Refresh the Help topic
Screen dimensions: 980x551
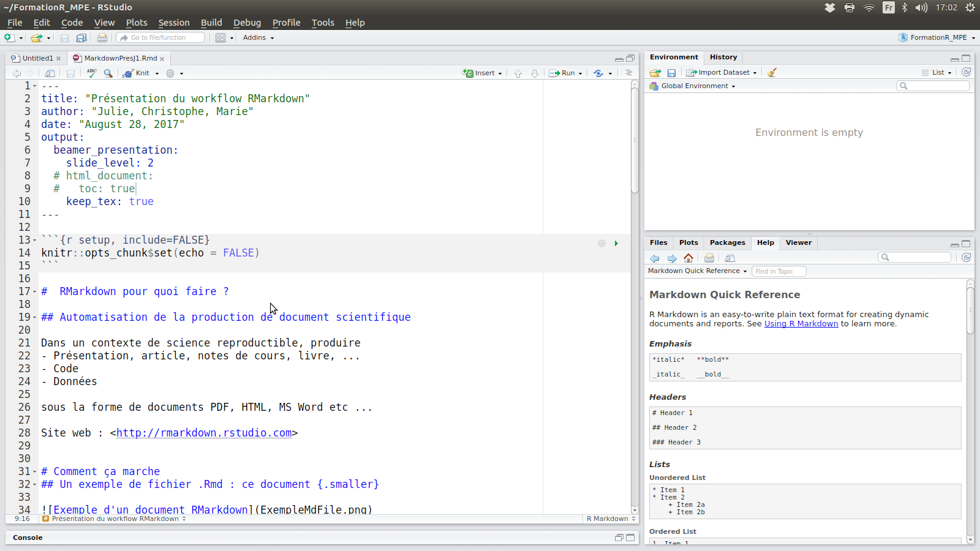[966, 258]
